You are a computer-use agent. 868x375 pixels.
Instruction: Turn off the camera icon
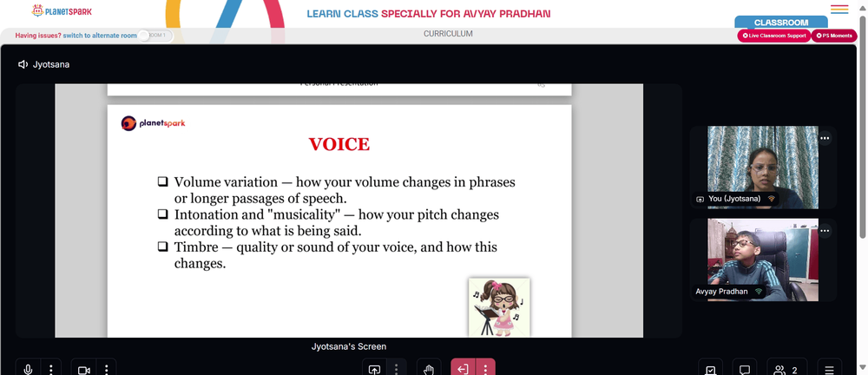(x=83, y=368)
